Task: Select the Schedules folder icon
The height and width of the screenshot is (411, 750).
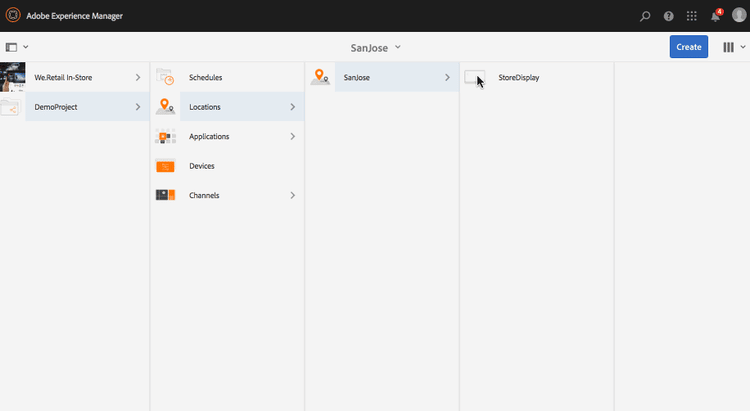Action: tap(165, 77)
